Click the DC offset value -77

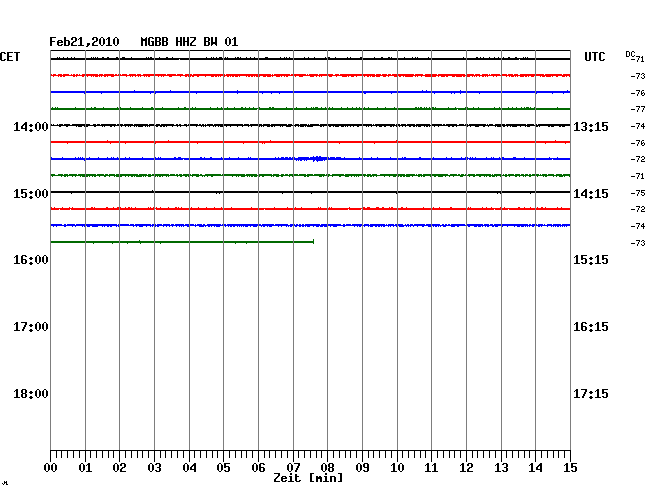tap(638, 109)
